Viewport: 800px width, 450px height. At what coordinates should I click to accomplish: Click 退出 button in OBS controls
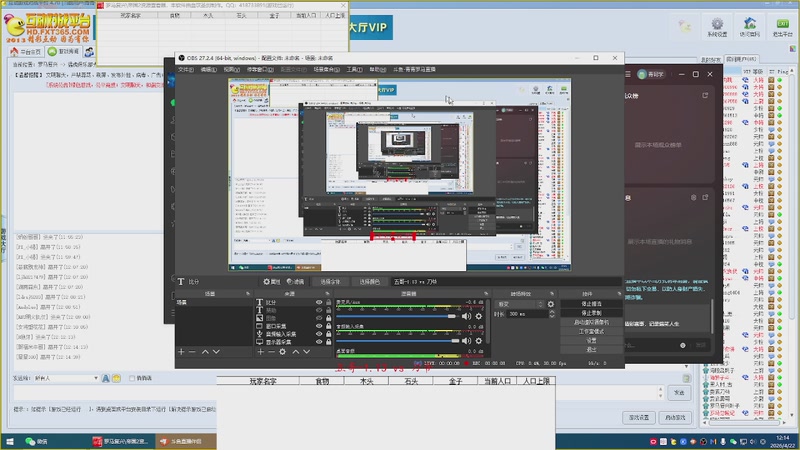click(591, 349)
